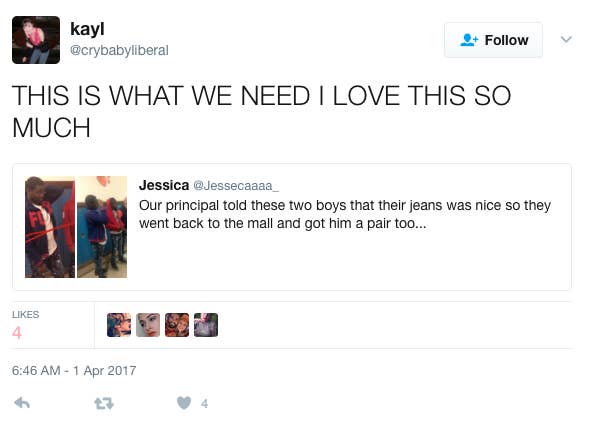Open the @crybabyliberal handle link

[119, 50]
